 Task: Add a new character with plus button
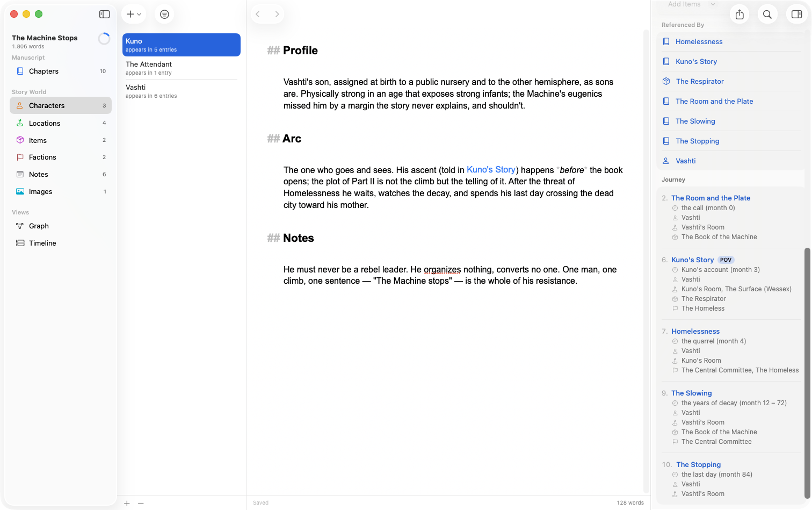pyautogui.click(x=127, y=504)
